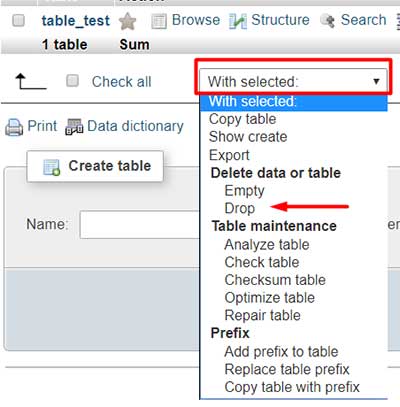The image size is (400, 407).
Task: Collapse the With selected dropdown arrow
Action: coord(376,81)
